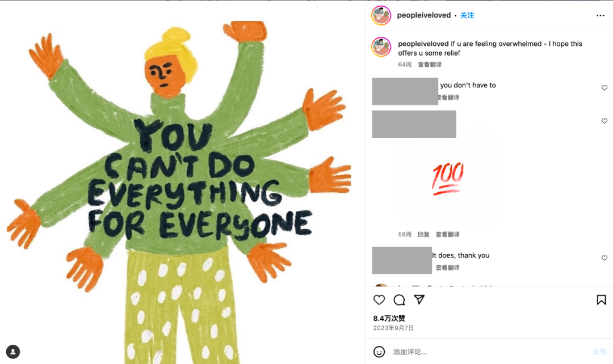
Task: Reply to the 100 emoji comment via 回复
Action: coord(423,234)
